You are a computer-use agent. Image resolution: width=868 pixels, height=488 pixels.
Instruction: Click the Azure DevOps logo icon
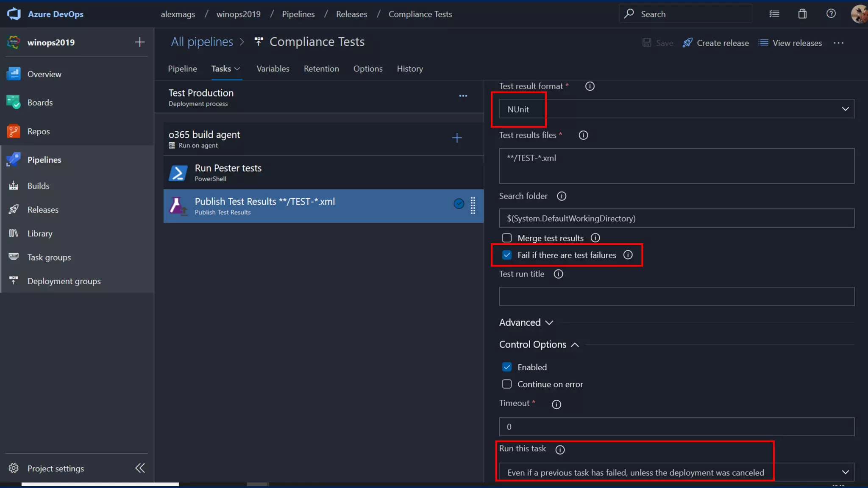(x=14, y=14)
